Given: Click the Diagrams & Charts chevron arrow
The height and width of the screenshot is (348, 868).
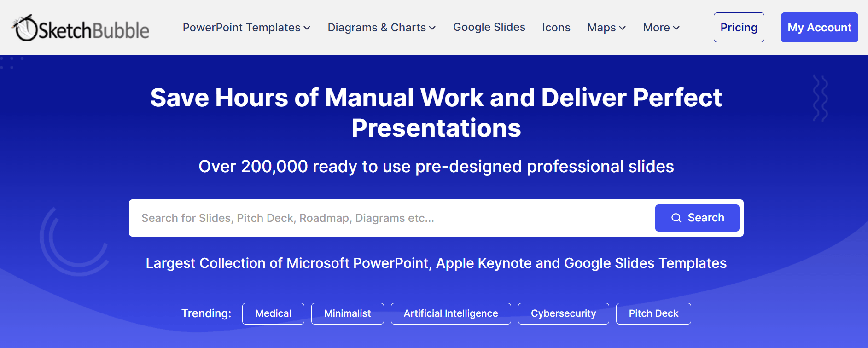Looking at the screenshot, I should [432, 28].
